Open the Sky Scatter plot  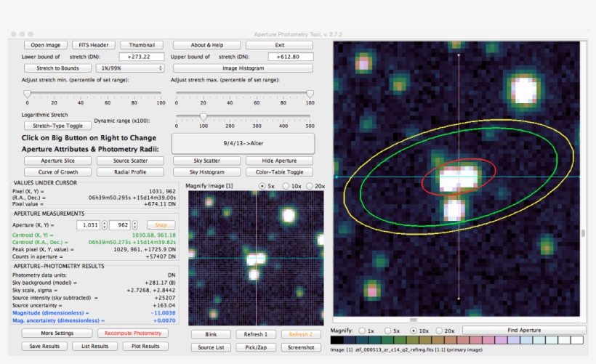coord(206,161)
